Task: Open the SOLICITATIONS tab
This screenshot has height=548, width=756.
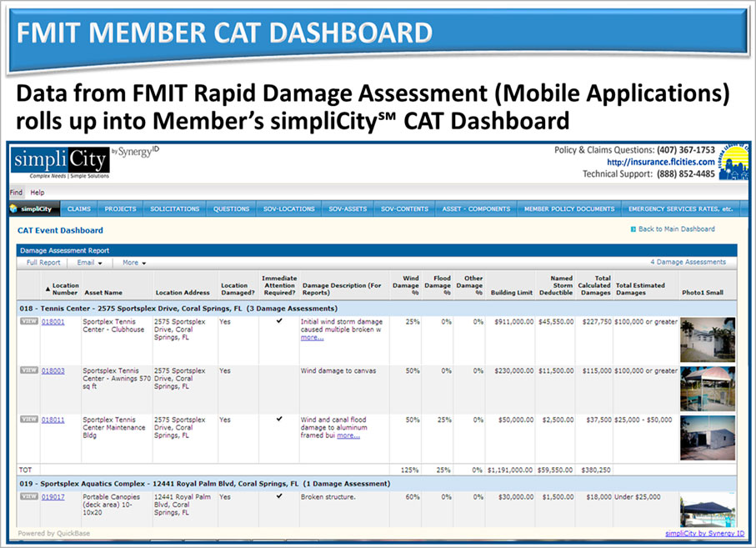Action: pos(174,209)
